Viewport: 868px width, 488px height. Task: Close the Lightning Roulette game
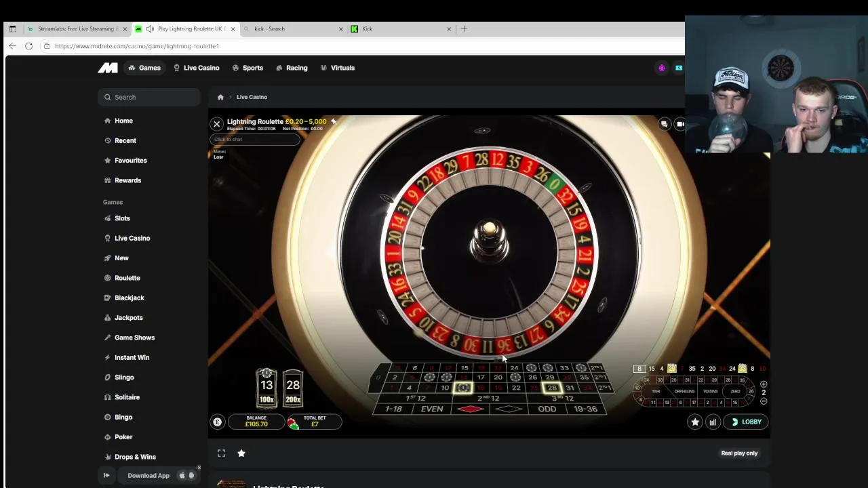(216, 123)
